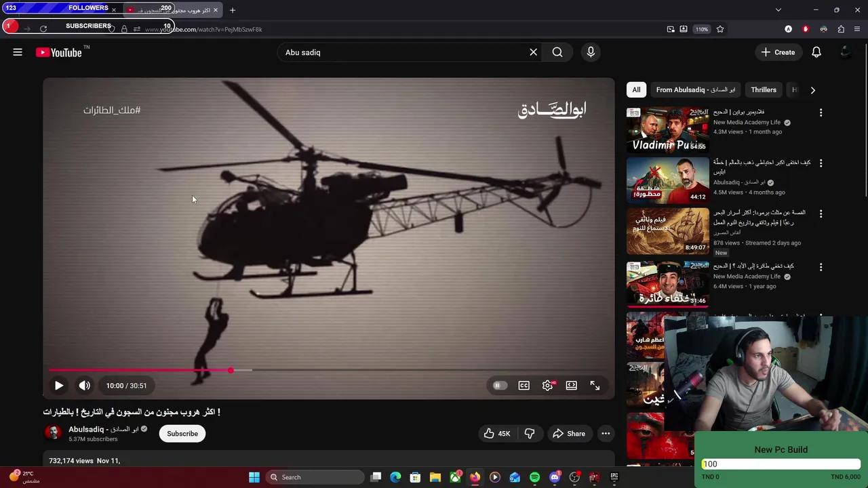
Task: Show more filter chips with right arrow
Action: pyautogui.click(x=812, y=90)
